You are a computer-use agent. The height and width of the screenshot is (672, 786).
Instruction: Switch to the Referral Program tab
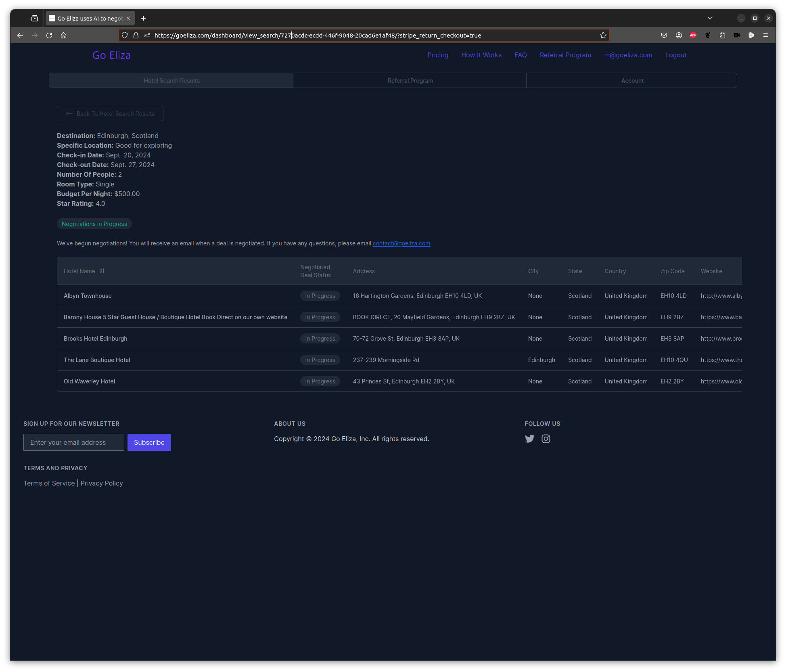(x=410, y=81)
